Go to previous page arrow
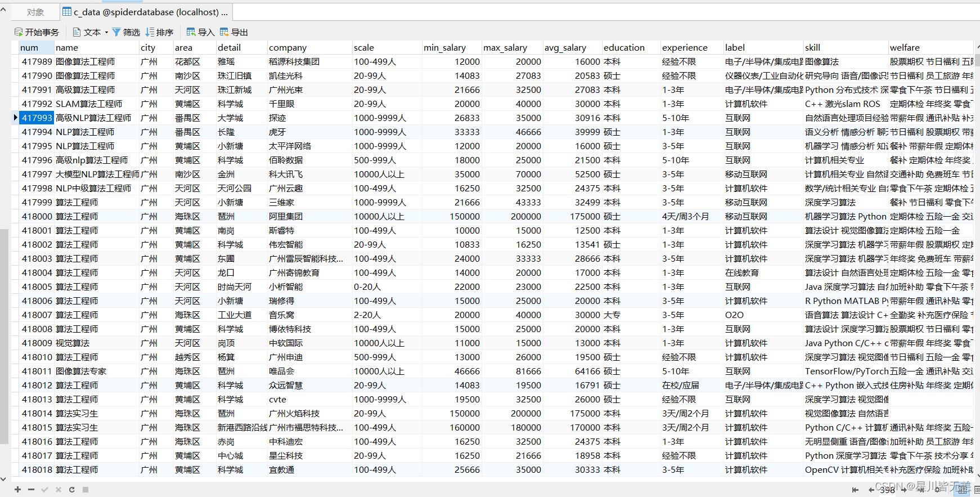 (x=871, y=490)
